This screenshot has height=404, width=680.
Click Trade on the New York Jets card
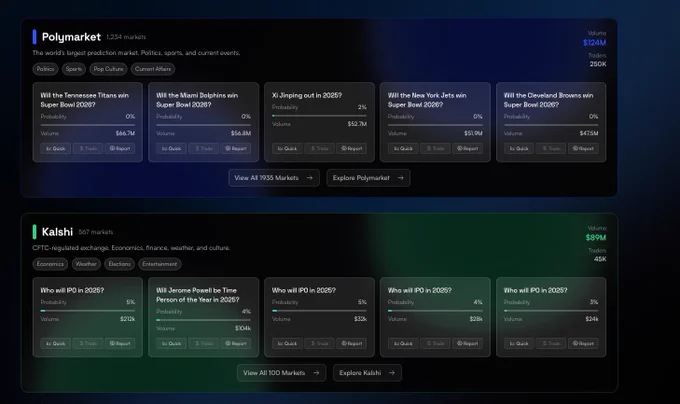coord(435,148)
